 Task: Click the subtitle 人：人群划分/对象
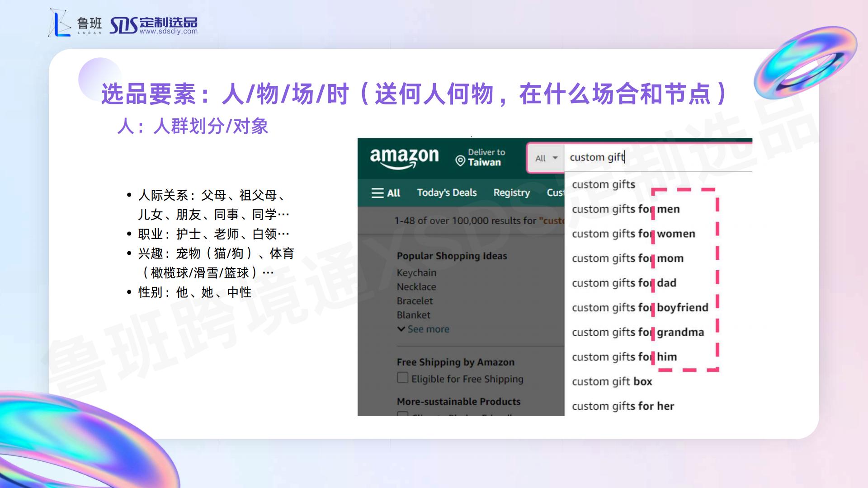pyautogui.click(x=193, y=126)
